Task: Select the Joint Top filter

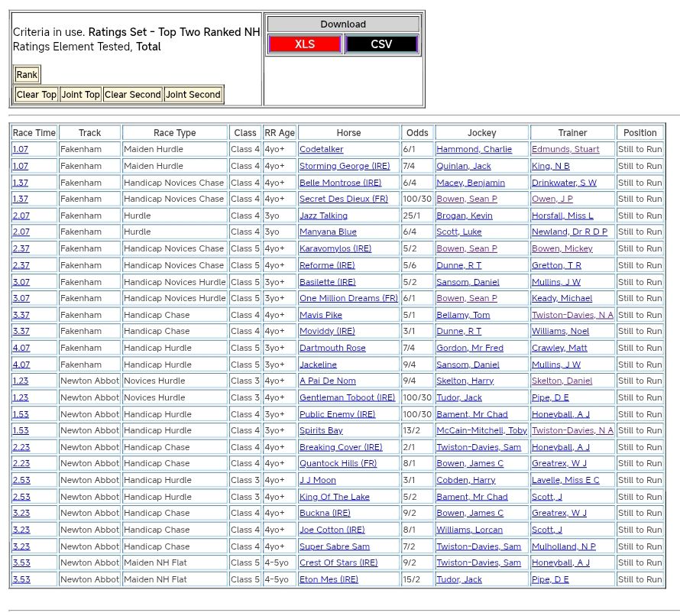Action: (x=80, y=95)
